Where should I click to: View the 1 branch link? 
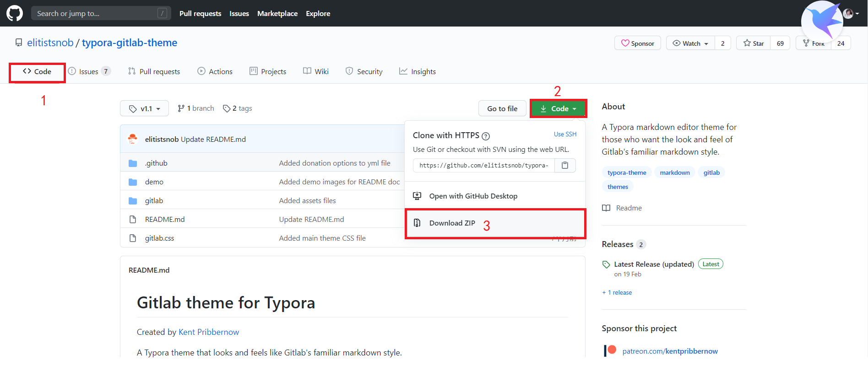pos(196,108)
